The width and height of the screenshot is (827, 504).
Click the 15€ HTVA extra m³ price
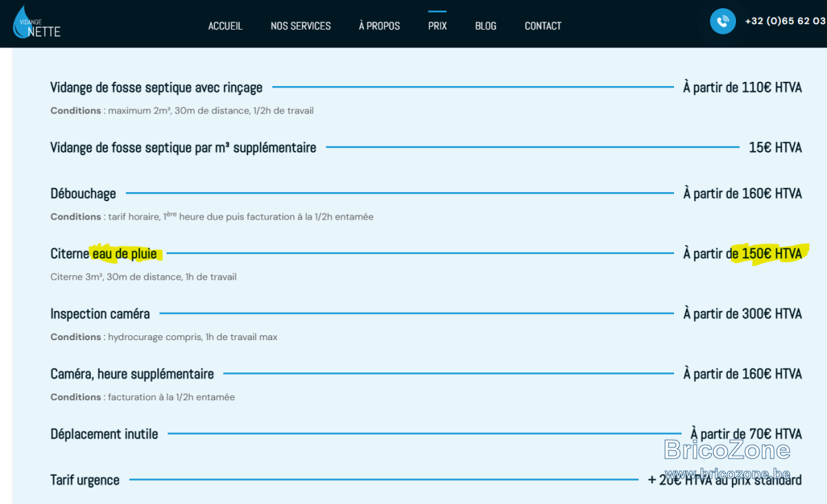[775, 147]
